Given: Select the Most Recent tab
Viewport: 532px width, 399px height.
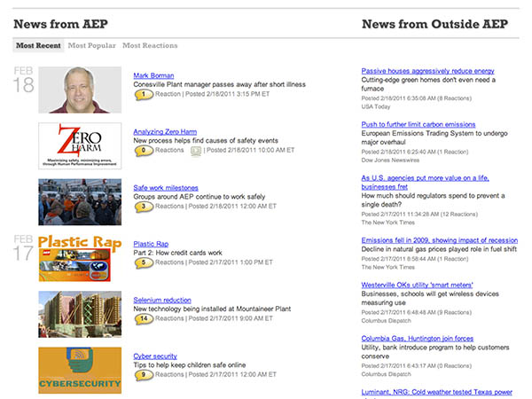Looking at the screenshot, I should coord(38,45).
